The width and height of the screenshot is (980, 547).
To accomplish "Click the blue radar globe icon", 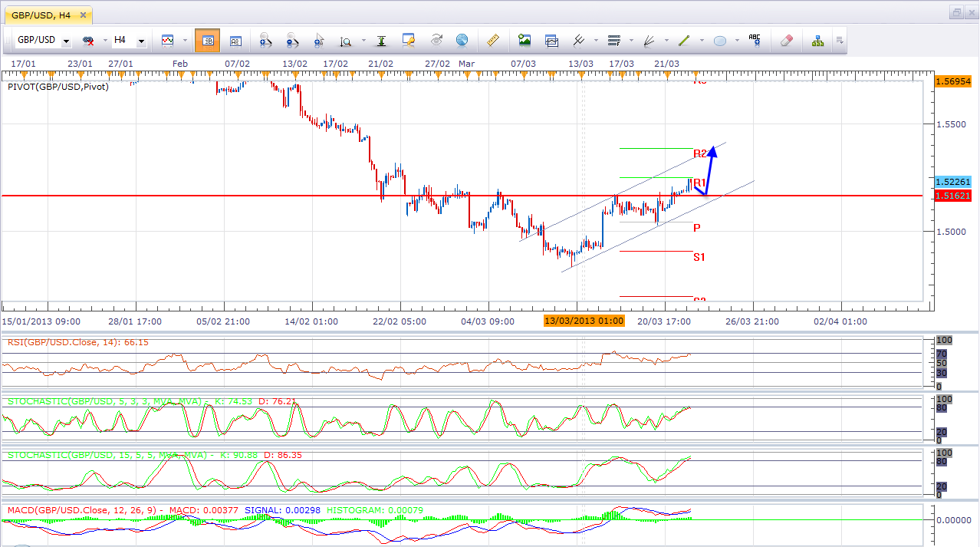I will [462, 40].
